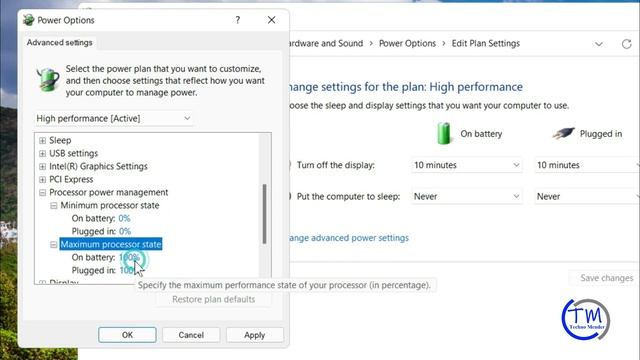640x360 pixels.
Task: Click the minimum state Plugged in 0% value
Action: coord(125,231)
